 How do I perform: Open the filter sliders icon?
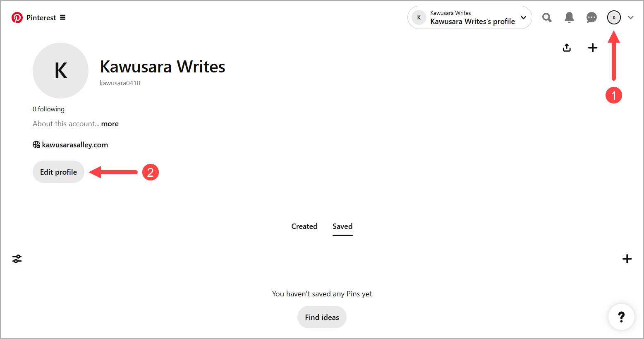[x=17, y=259]
